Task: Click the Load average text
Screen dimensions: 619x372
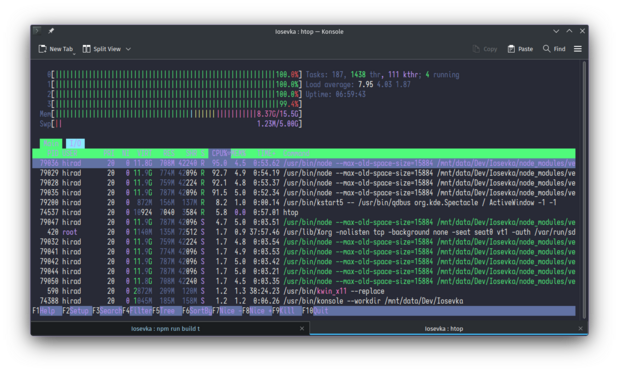Action: coord(358,85)
